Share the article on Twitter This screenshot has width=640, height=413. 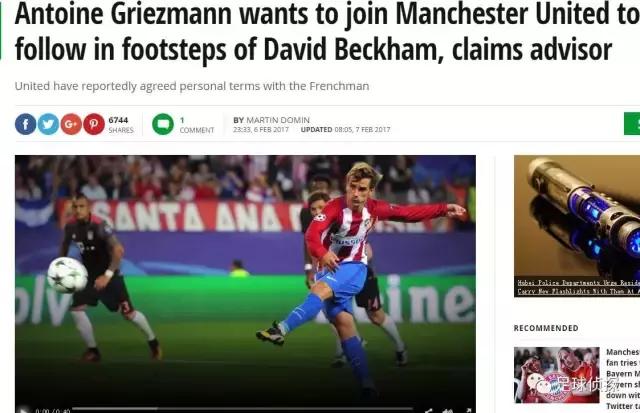pyautogui.click(x=48, y=124)
